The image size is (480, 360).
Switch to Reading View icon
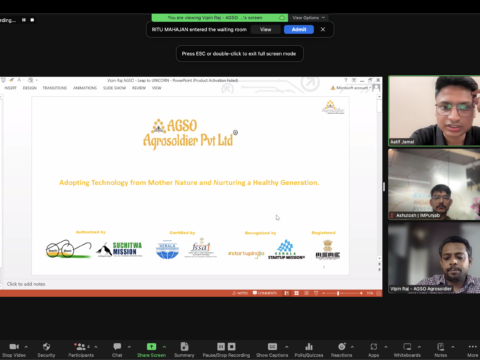pos(306,293)
